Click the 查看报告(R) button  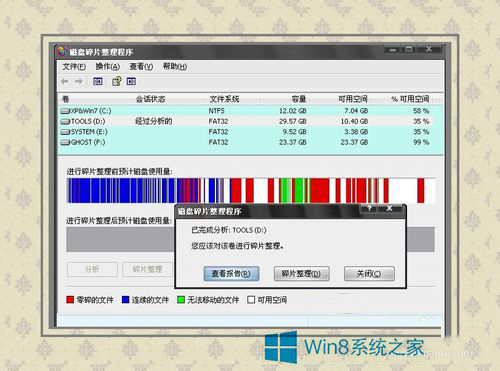click(231, 274)
